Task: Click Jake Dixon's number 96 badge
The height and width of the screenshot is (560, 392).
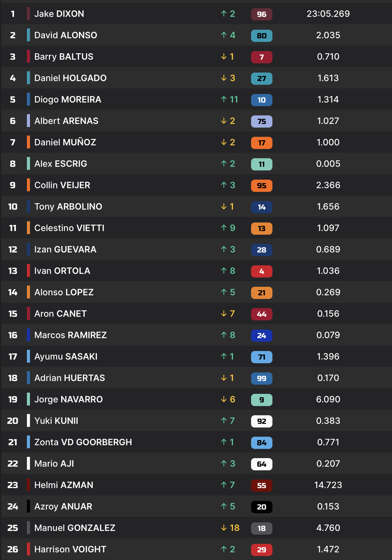Action: 261,14
